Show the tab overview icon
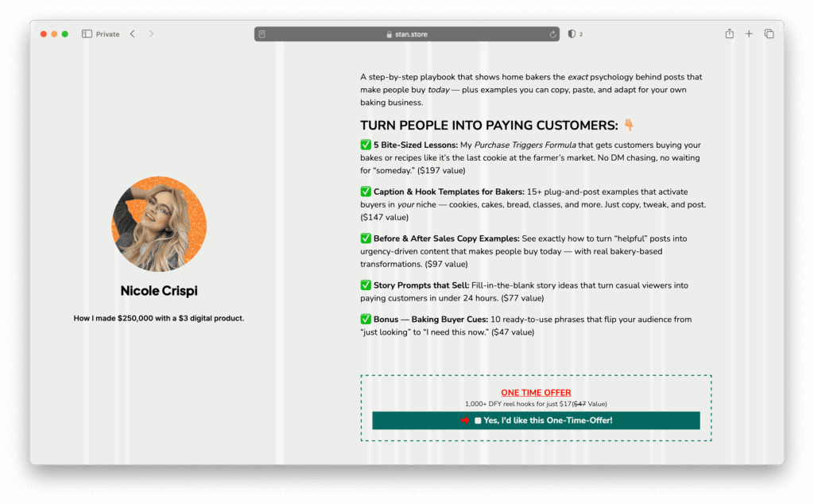814x504 pixels. coord(769,34)
